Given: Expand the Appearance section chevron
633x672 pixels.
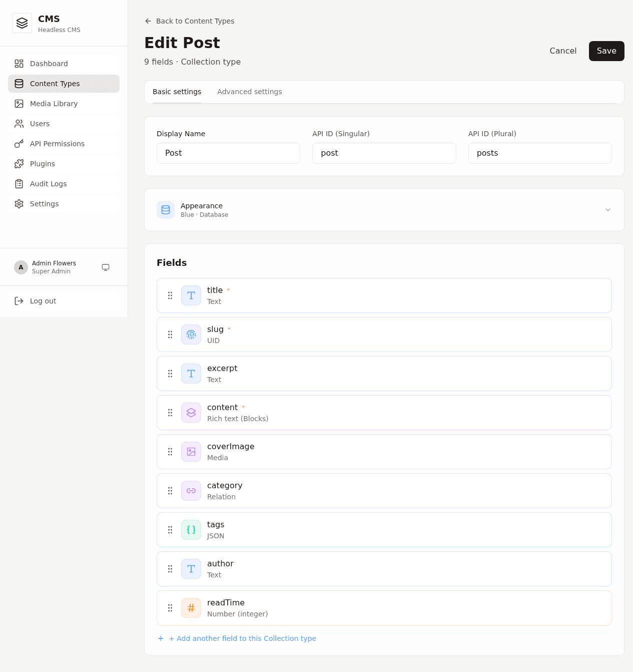Looking at the screenshot, I should (608, 210).
